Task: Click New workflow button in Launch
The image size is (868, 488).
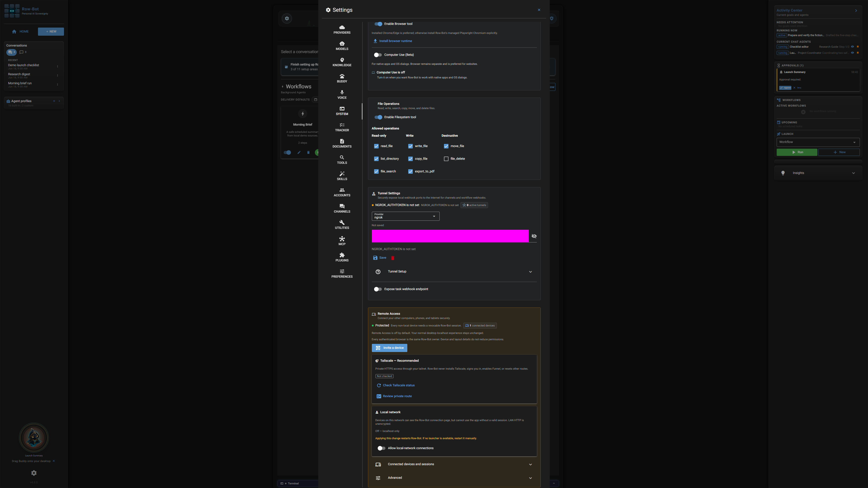Action: click(839, 152)
